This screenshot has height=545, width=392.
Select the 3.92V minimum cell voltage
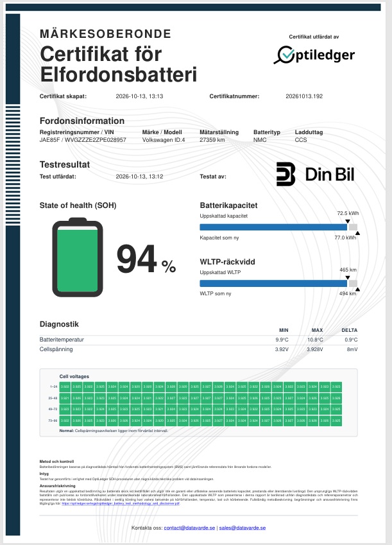(x=282, y=349)
